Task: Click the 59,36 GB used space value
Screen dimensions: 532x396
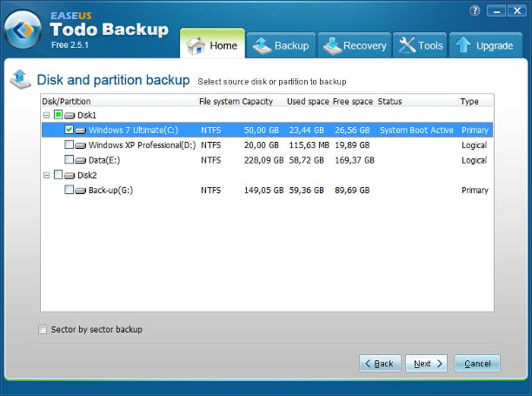Action: [306, 191]
